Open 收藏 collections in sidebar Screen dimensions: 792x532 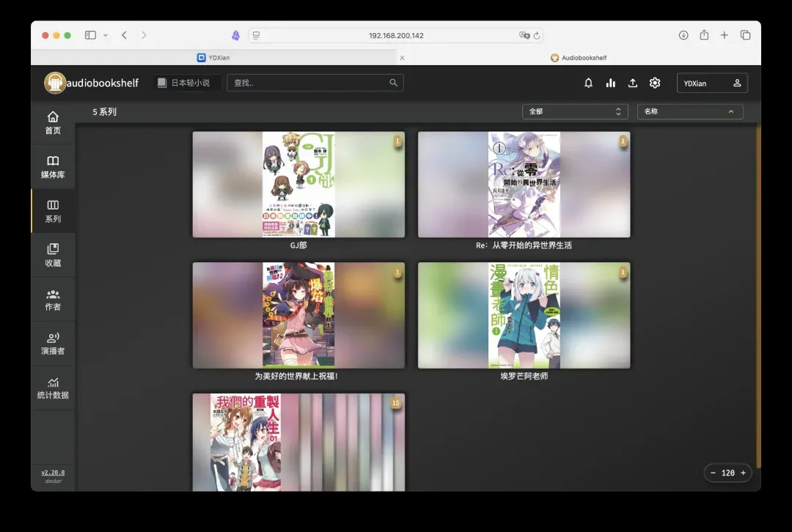[x=53, y=255]
